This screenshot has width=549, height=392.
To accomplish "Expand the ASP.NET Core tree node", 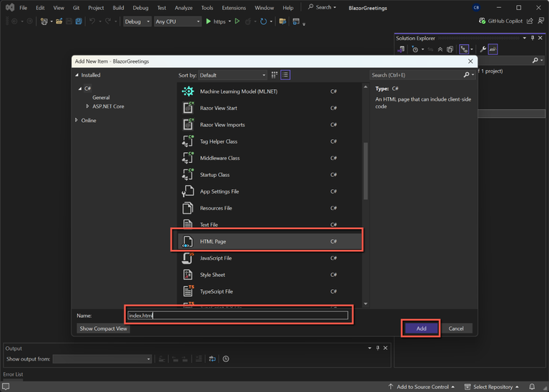I will (87, 106).
